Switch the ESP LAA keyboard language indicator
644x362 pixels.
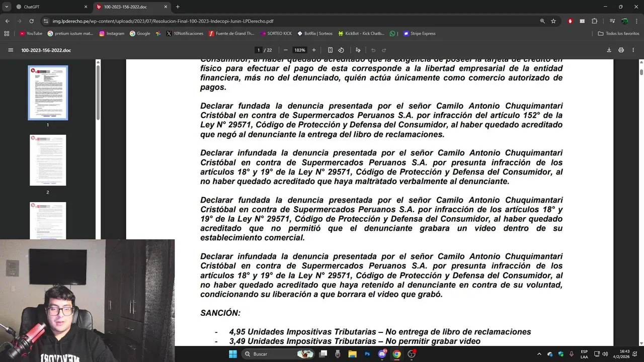pos(584,354)
